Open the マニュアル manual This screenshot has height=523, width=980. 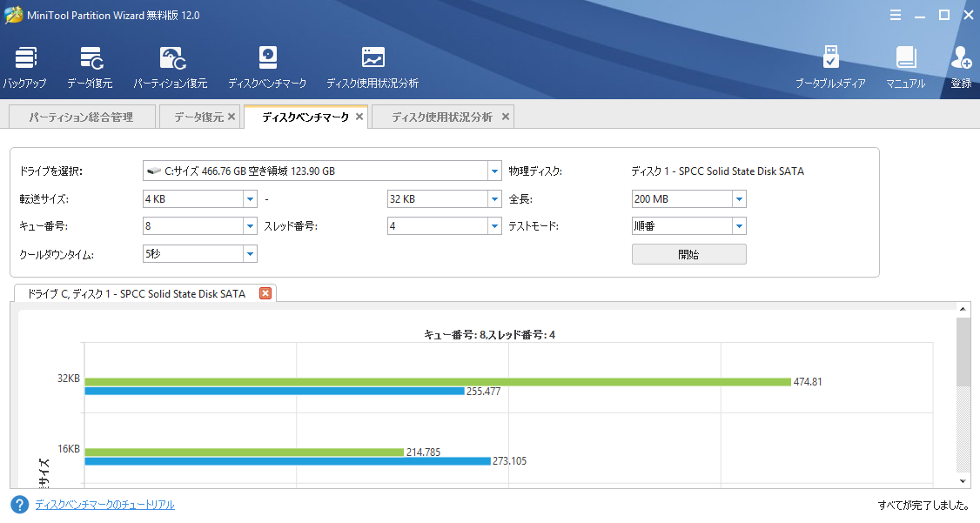[x=906, y=67]
